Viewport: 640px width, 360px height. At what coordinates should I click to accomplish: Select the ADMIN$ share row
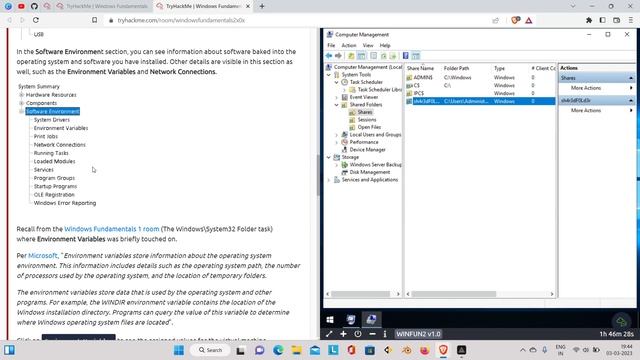(480, 77)
